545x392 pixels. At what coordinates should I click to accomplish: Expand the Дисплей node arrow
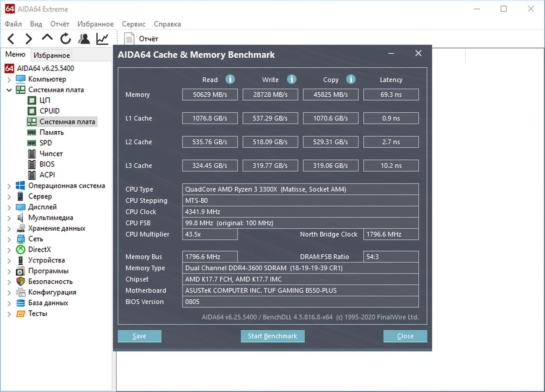click(x=9, y=207)
